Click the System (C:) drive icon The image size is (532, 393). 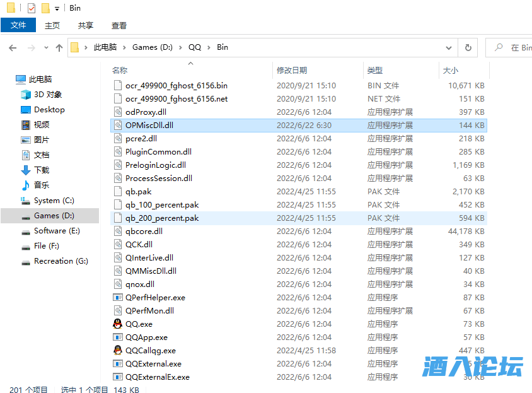point(25,201)
